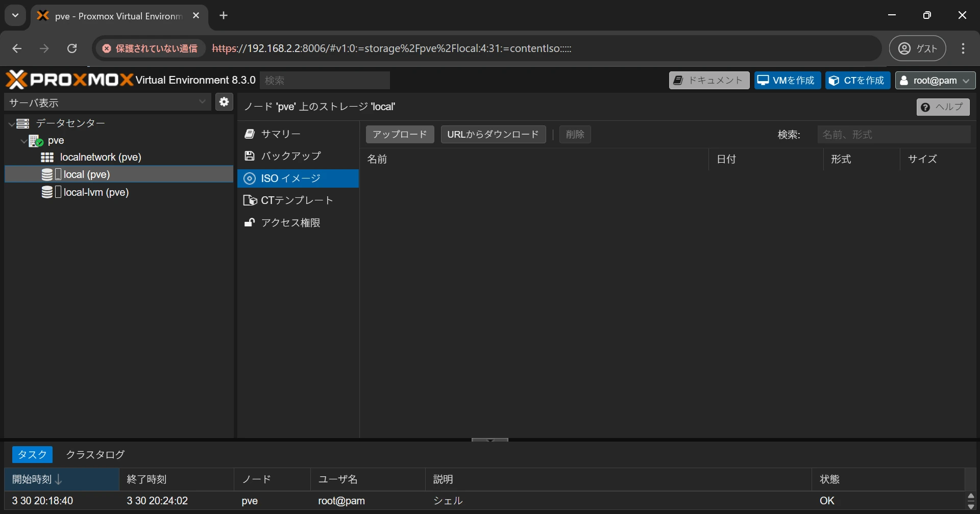
Task: Click the task log scroll down arrow
Action: (x=971, y=506)
